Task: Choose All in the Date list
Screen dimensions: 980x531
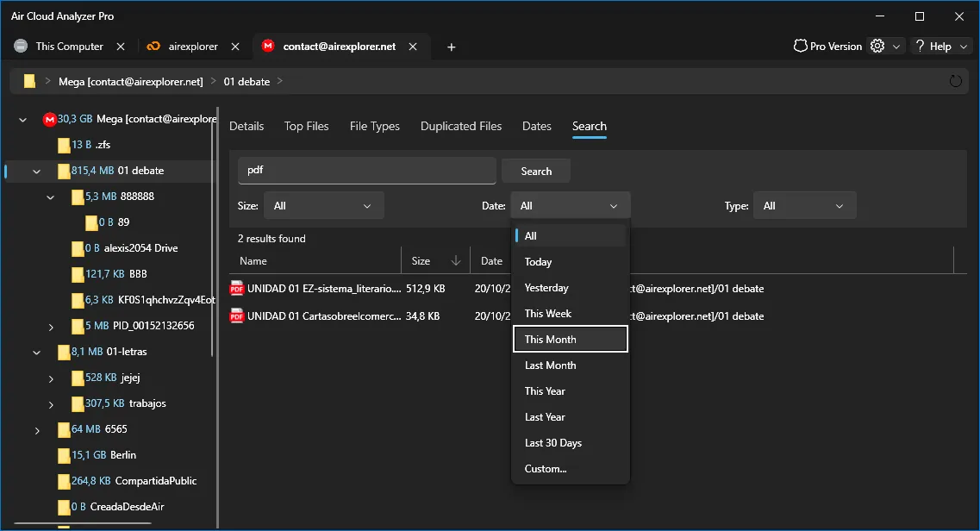Action: click(570, 235)
